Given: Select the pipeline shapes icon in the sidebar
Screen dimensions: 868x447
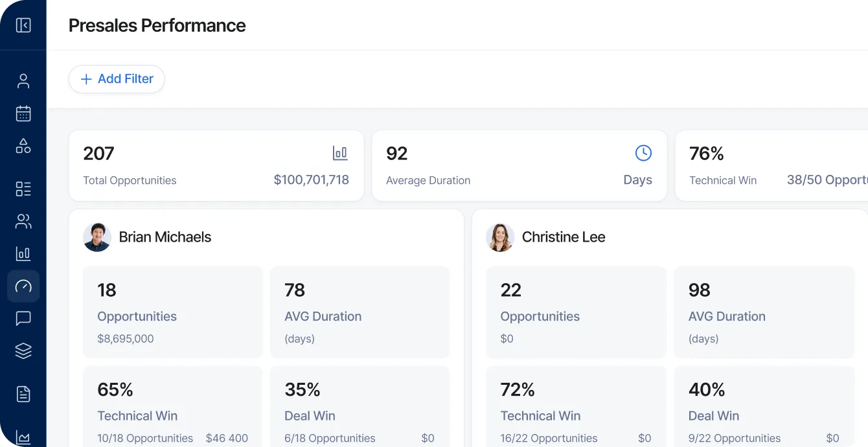Looking at the screenshot, I should 23,146.
